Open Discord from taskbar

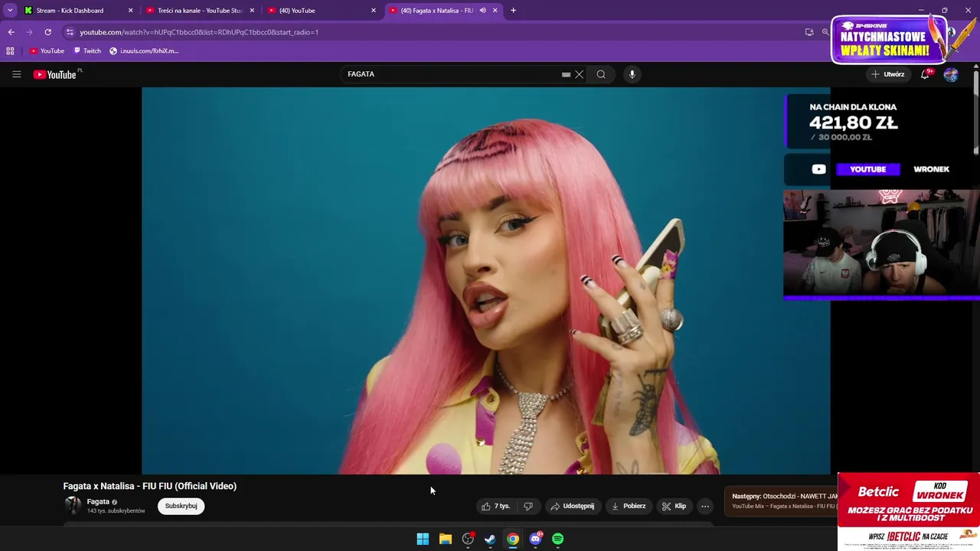click(x=535, y=539)
